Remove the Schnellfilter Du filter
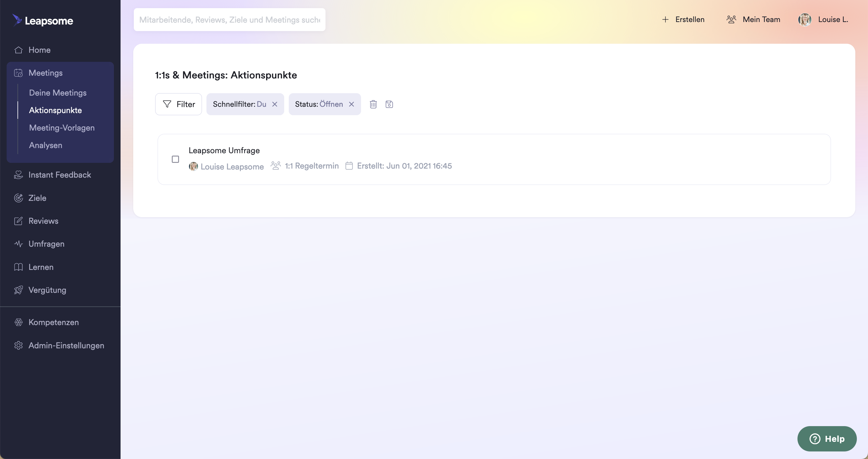 (x=275, y=104)
